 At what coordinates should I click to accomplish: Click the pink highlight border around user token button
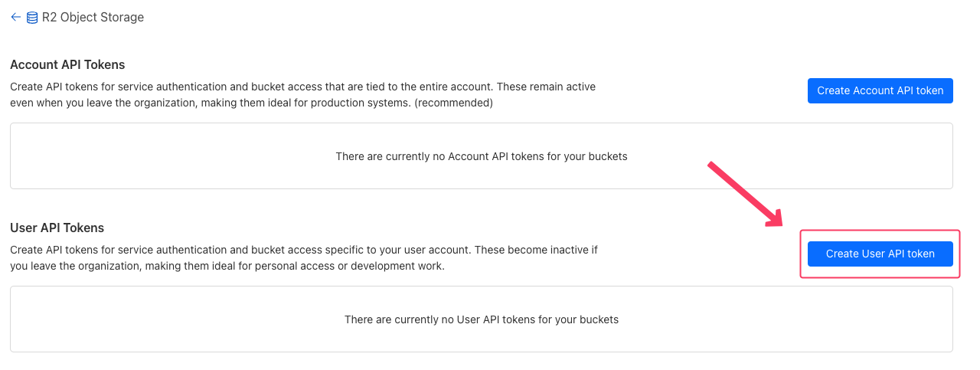coord(880,231)
